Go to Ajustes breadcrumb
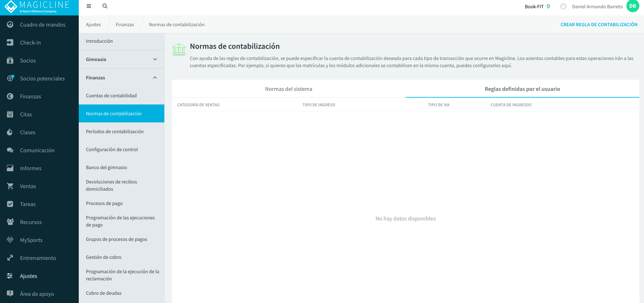The width and height of the screenshot is (644, 303). [x=93, y=24]
